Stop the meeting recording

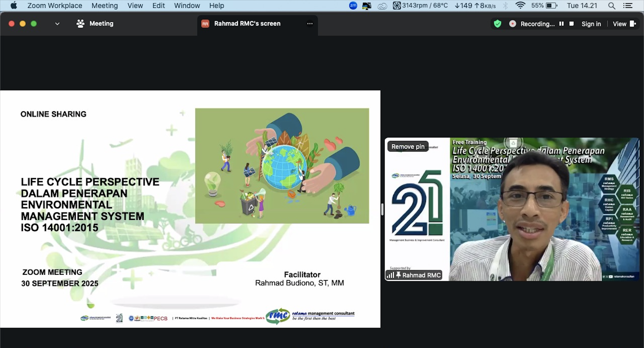[x=571, y=24]
